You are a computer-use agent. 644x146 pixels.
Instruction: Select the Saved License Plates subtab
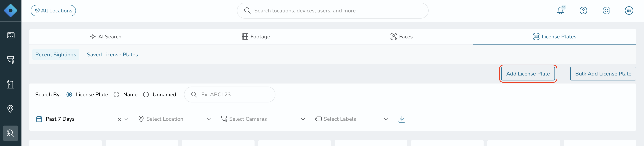(112, 55)
